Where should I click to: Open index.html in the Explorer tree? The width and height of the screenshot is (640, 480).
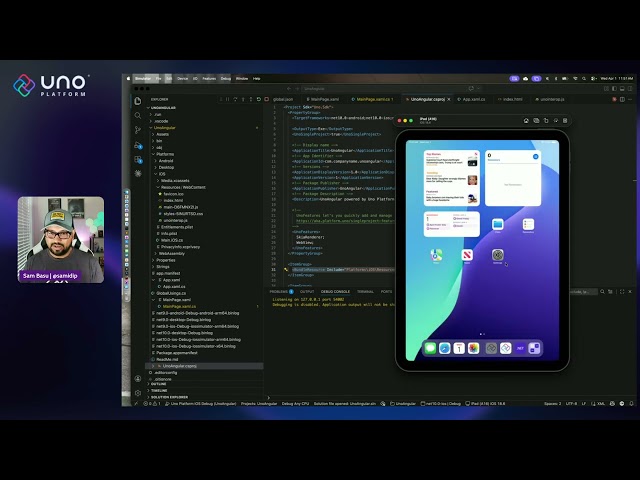173,200
